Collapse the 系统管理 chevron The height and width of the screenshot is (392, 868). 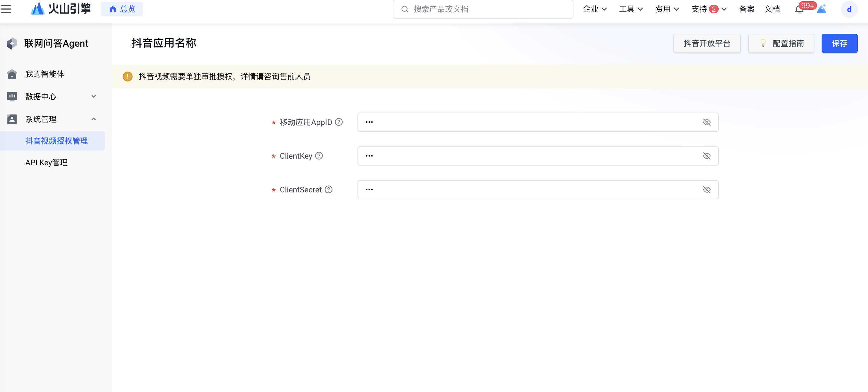(94, 119)
